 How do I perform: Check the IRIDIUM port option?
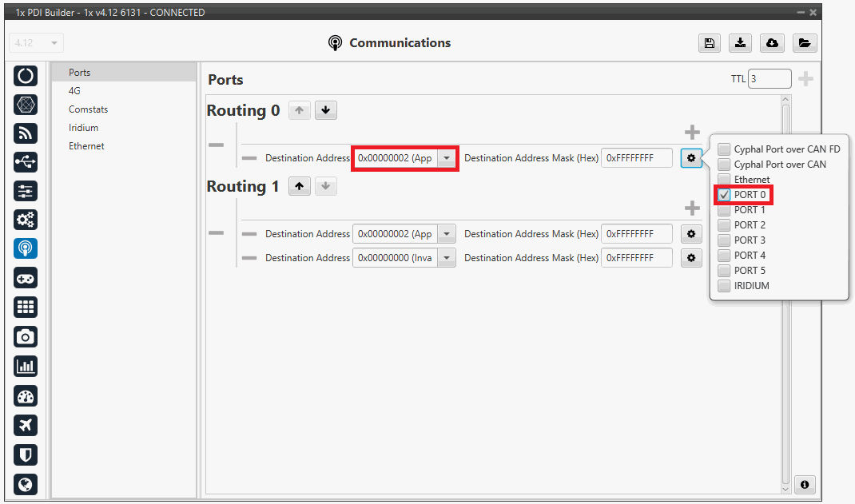click(724, 286)
